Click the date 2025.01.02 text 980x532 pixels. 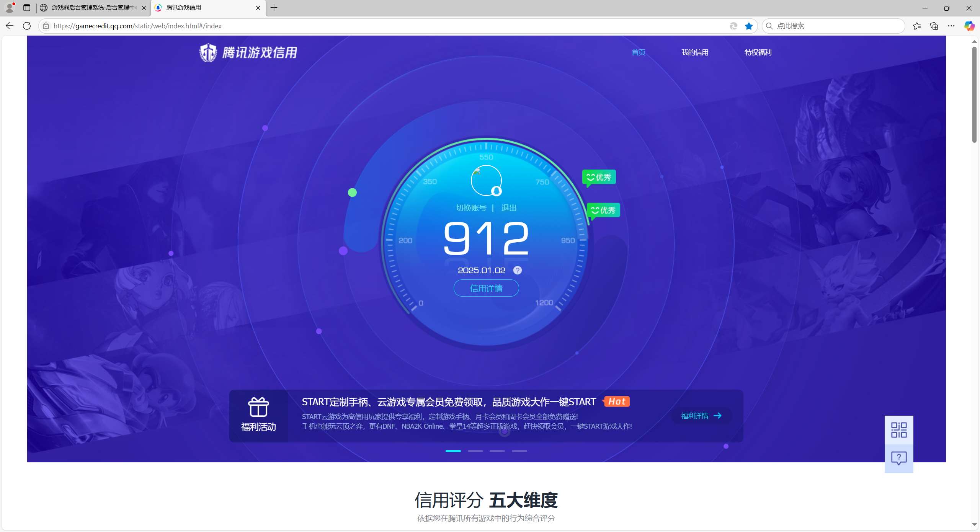point(482,270)
